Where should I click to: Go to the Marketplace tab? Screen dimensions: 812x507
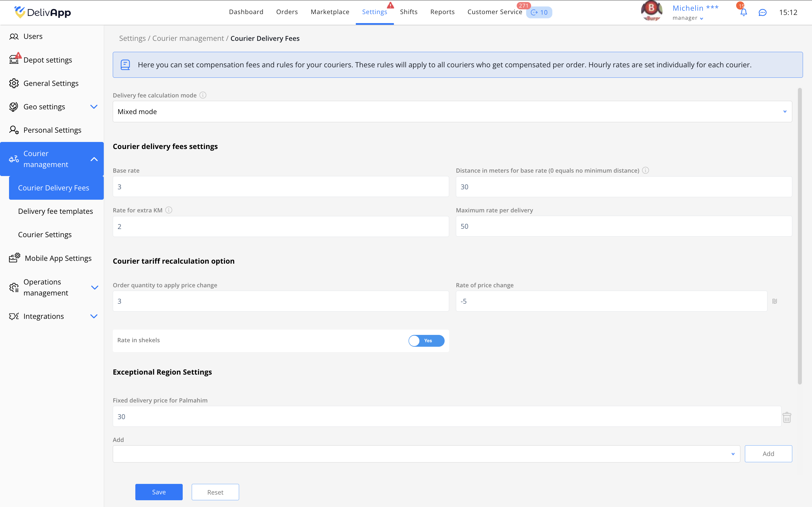[x=330, y=12]
